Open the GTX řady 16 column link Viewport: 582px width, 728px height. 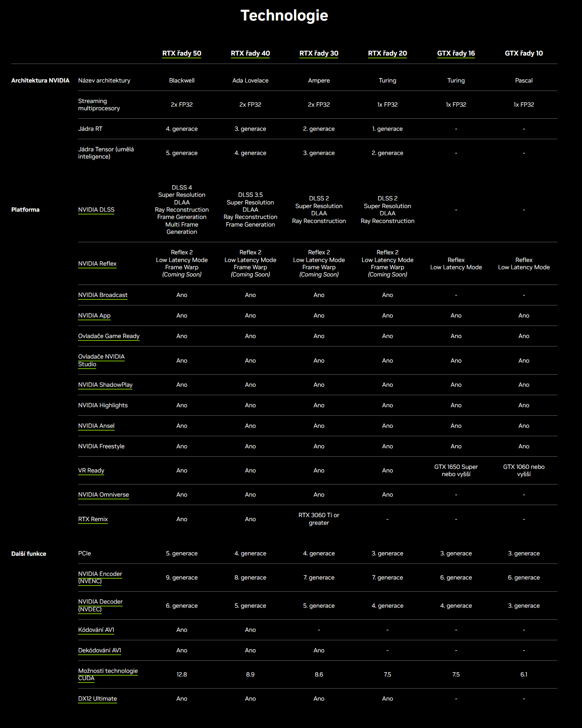click(456, 53)
